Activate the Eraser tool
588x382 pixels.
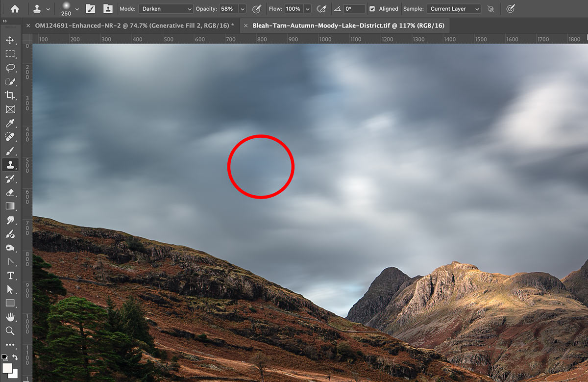click(x=10, y=192)
